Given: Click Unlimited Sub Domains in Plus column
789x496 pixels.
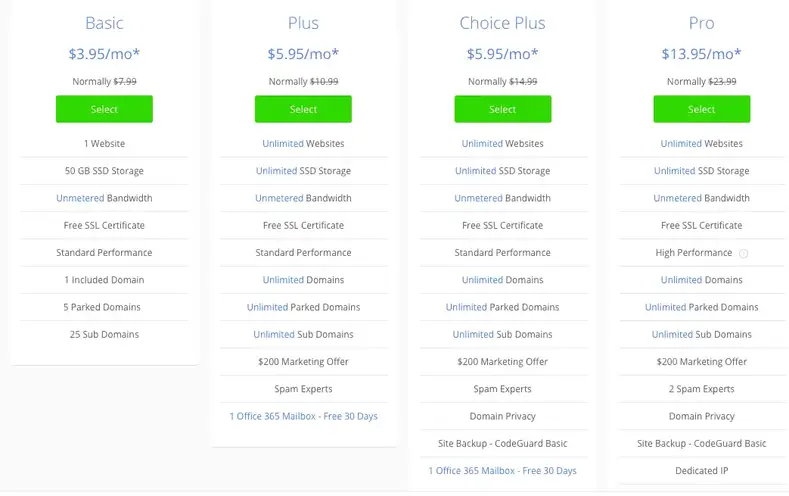Looking at the screenshot, I should tap(303, 335).
